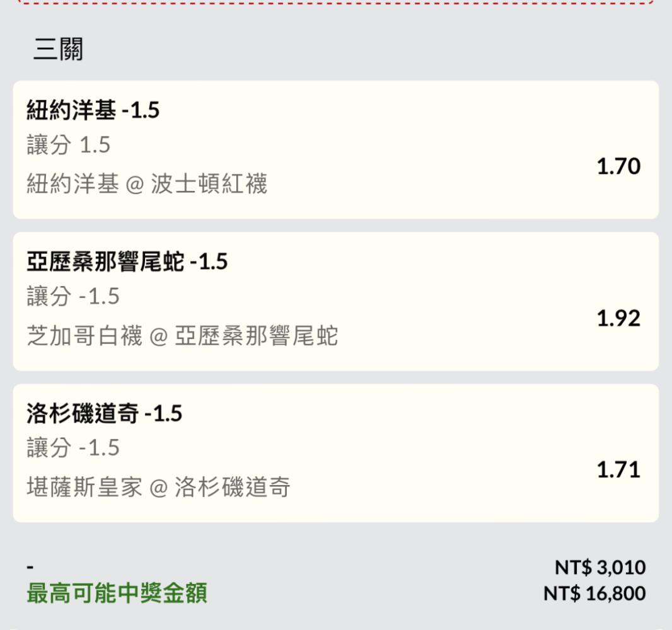Screen dimensions: 672x630
Task: Click the 亞歷桑那響尾蛇 -1.5 title text
Action: click(x=127, y=261)
